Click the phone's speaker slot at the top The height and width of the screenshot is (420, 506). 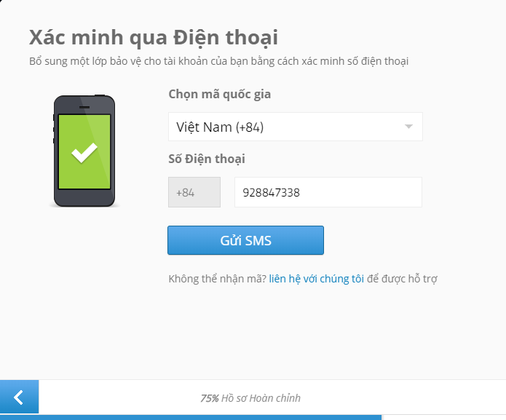click(84, 107)
